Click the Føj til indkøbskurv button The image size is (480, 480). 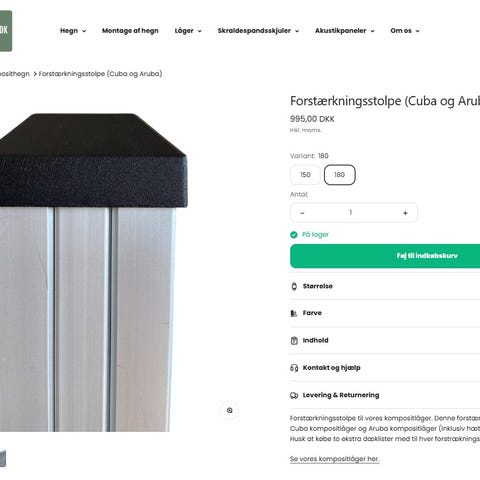(x=385, y=256)
